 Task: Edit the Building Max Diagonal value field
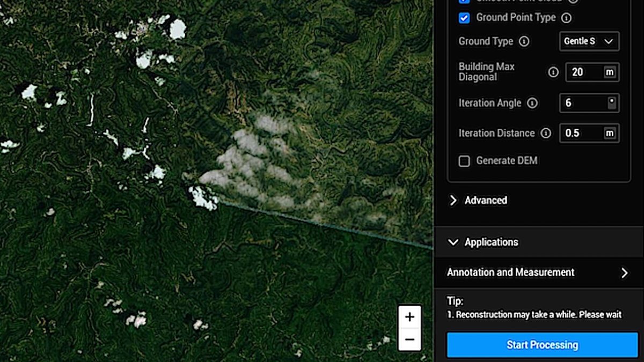pyautogui.click(x=592, y=72)
